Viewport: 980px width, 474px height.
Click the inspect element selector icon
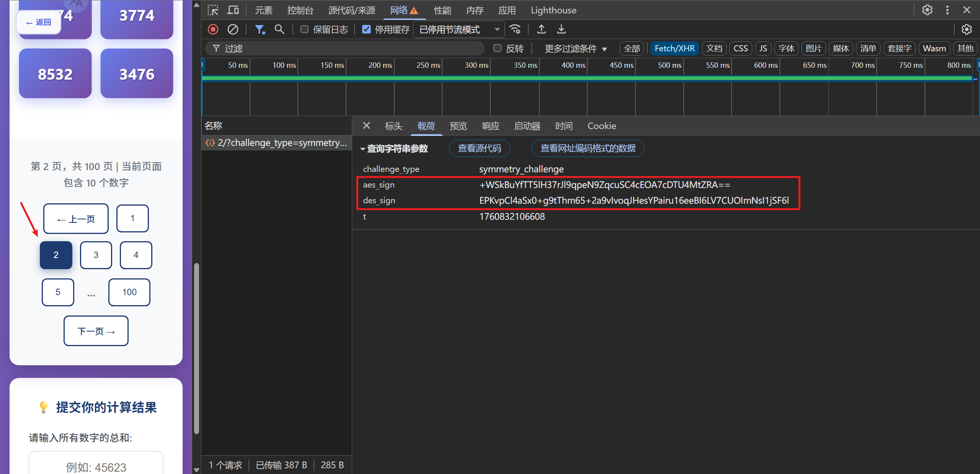click(x=213, y=10)
